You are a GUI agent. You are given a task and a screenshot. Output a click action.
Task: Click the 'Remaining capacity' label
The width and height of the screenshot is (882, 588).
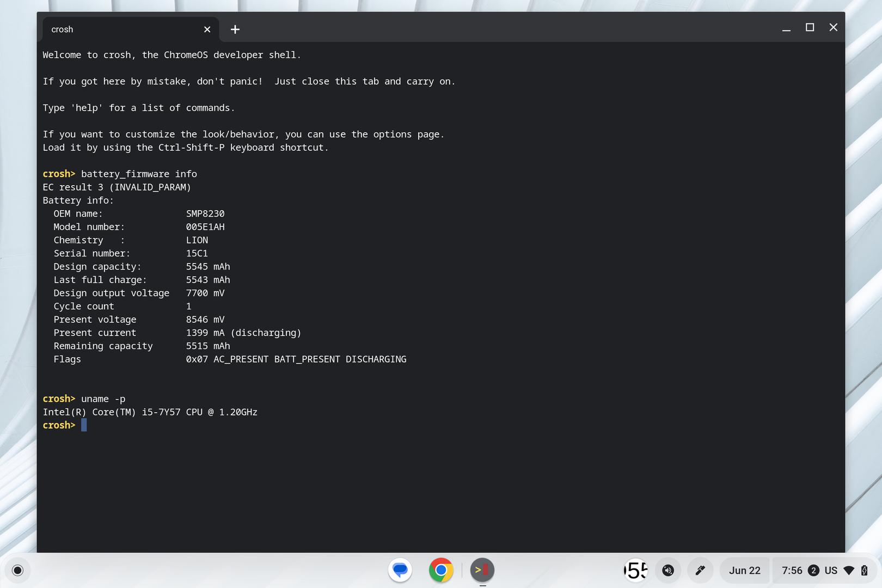[103, 346]
